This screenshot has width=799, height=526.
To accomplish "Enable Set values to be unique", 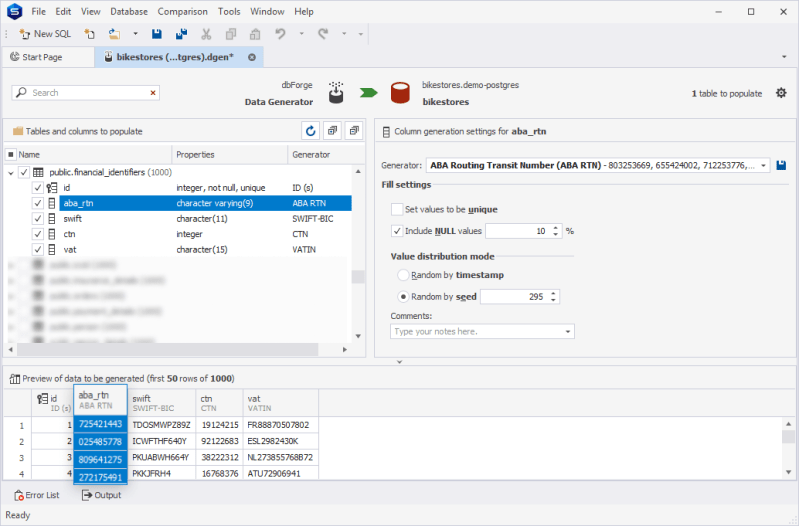I will [x=397, y=209].
